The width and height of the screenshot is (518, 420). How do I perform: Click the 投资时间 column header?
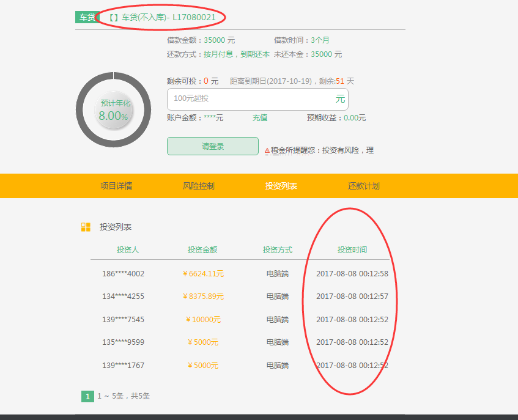point(352,250)
